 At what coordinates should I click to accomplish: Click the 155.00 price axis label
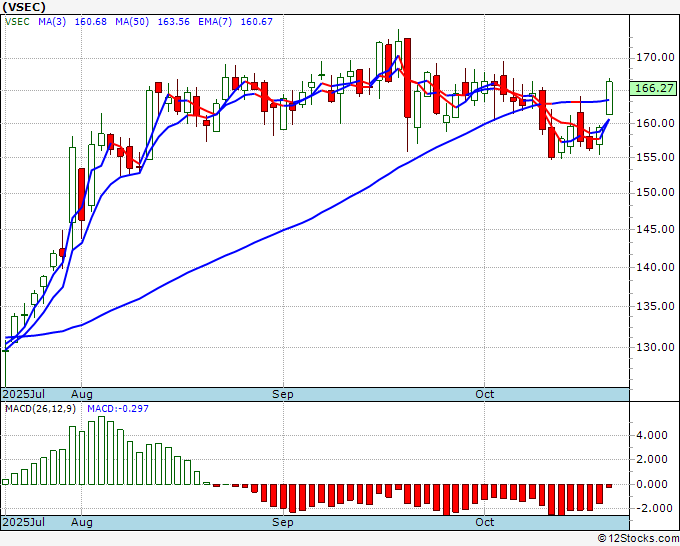point(655,157)
